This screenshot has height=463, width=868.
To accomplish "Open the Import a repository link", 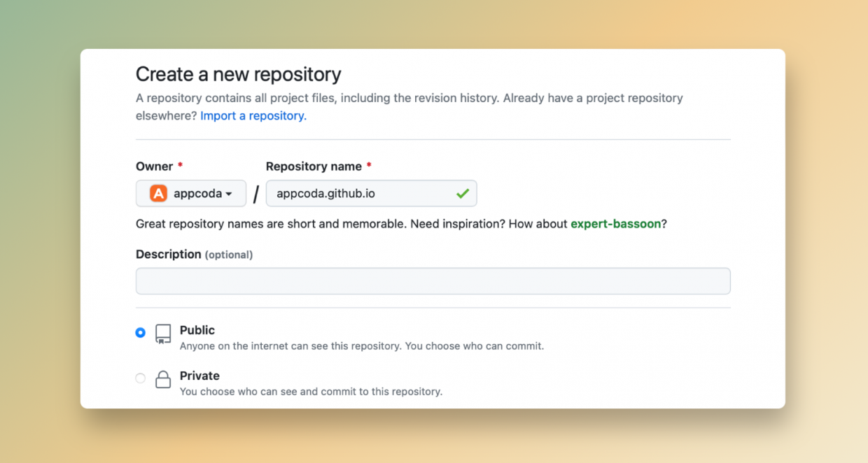I will click(x=252, y=115).
